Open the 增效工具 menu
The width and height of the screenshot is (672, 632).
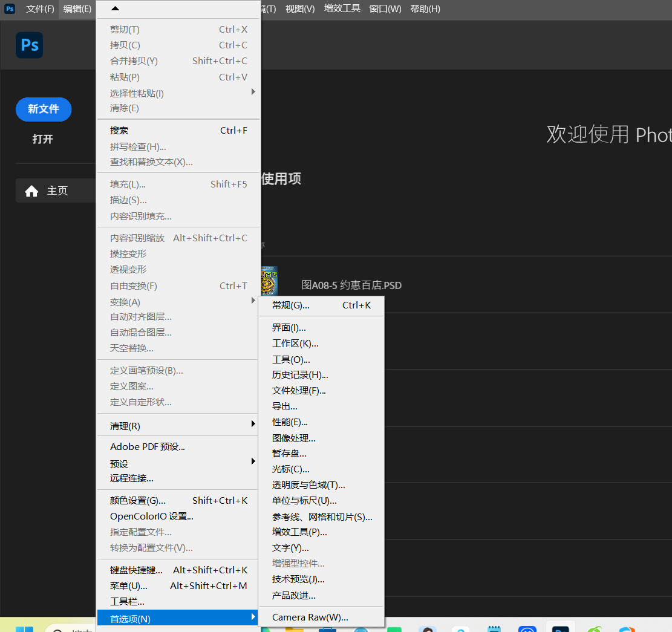342,8
